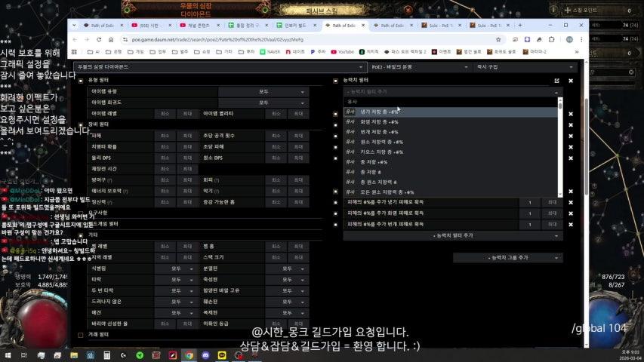Set maximum value for 아이템 레벨
The height and width of the screenshot is (362, 644).
click(x=187, y=114)
